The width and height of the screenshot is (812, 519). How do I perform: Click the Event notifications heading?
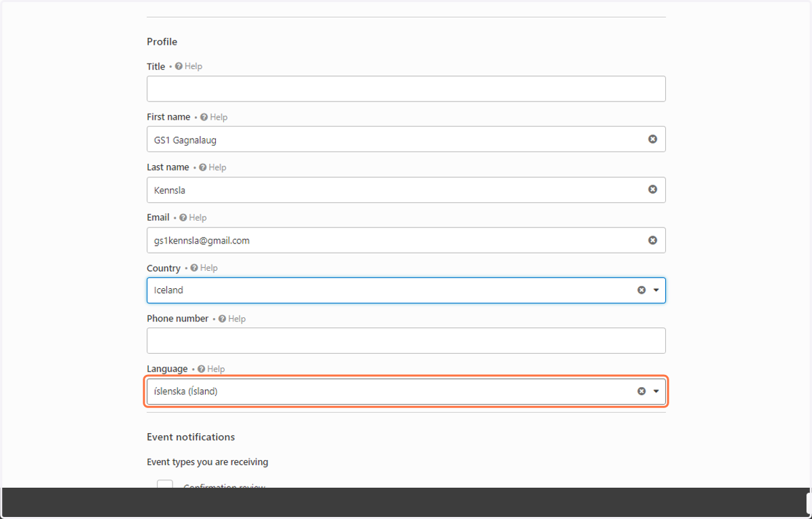pos(191,437)
